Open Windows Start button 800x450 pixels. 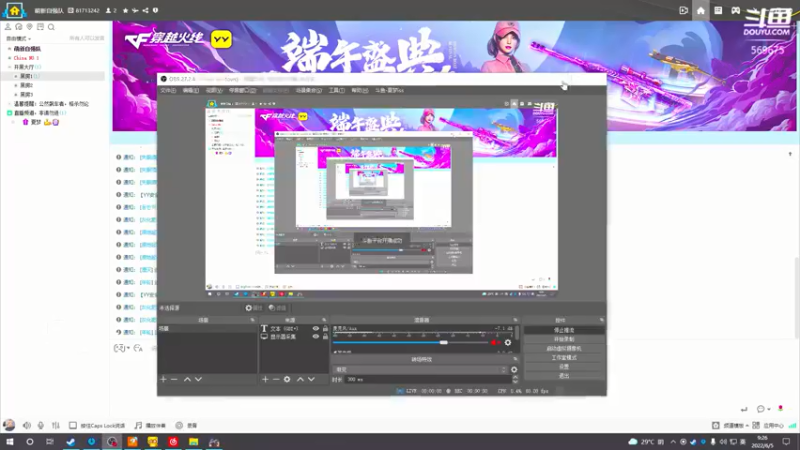[x=9, y=442]
